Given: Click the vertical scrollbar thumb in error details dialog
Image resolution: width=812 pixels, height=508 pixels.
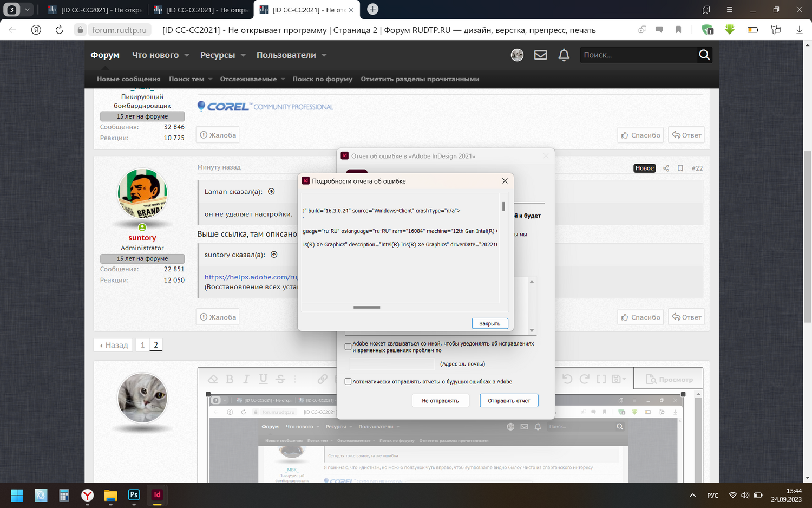Looking at the screenshot, I should click(x=503, y=206).
